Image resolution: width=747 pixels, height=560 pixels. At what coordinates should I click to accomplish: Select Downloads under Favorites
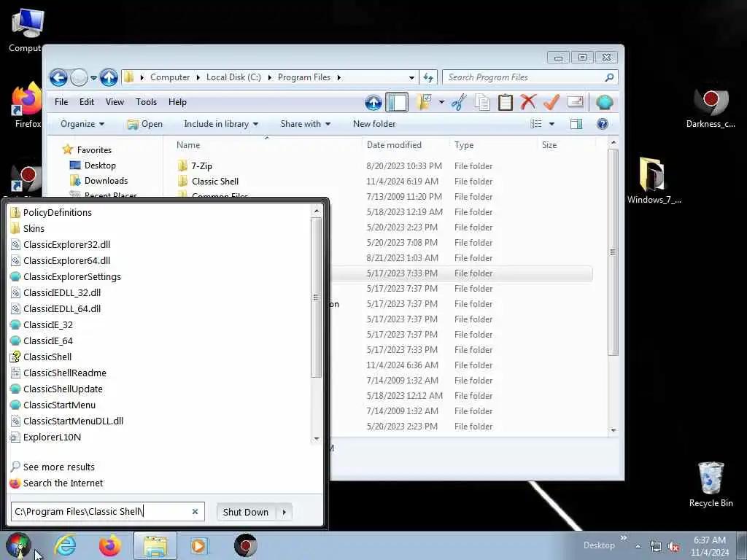106,181
